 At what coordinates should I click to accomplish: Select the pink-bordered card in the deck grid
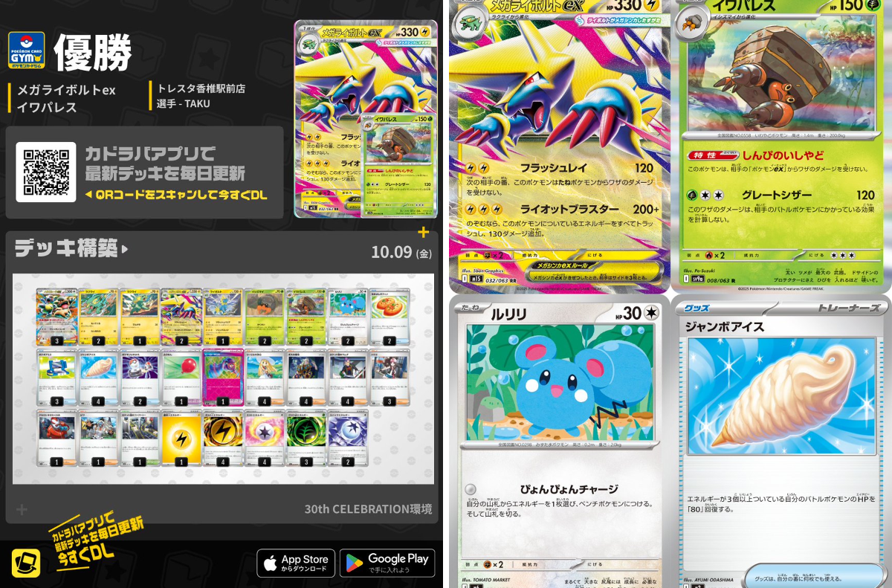pos(223,378)
